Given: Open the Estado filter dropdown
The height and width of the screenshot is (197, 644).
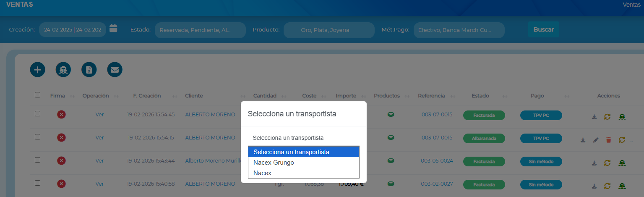Looking at the screenshot, I should click(200, 30).
